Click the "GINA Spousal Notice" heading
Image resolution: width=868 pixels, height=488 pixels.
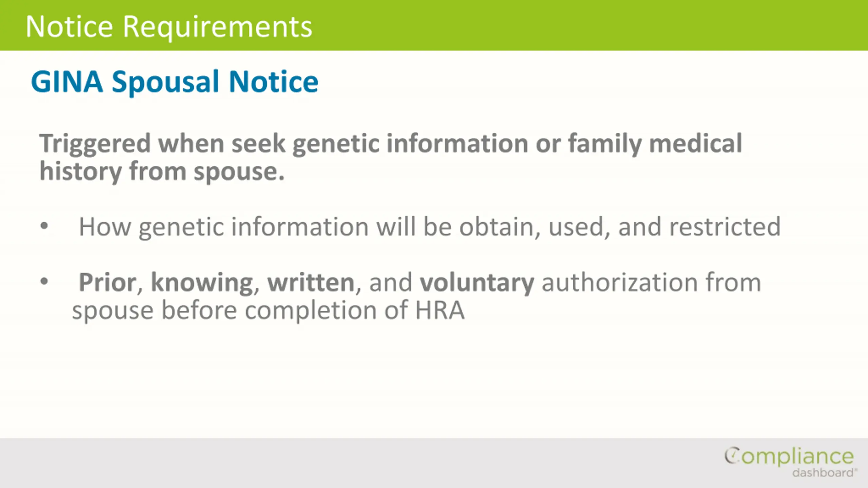click(x=175, y=82)
